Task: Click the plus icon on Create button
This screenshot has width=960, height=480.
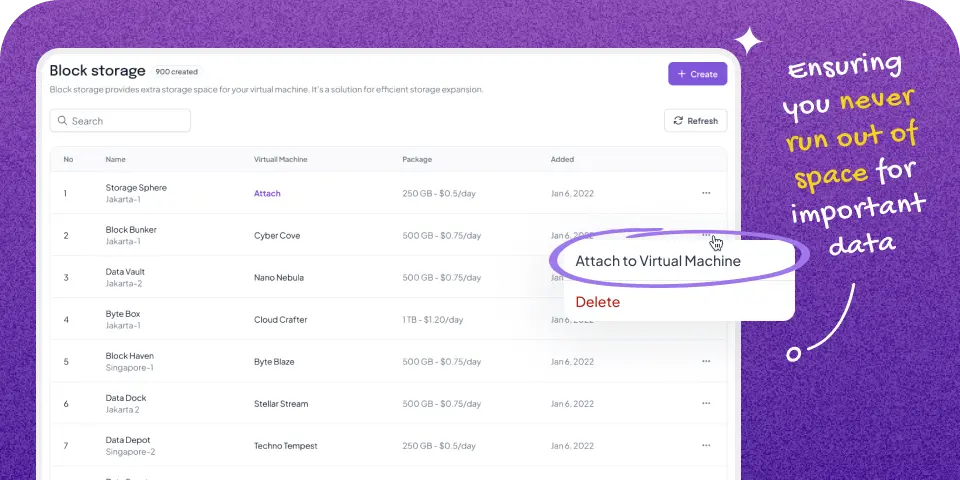Action: [x=682, y=74]
